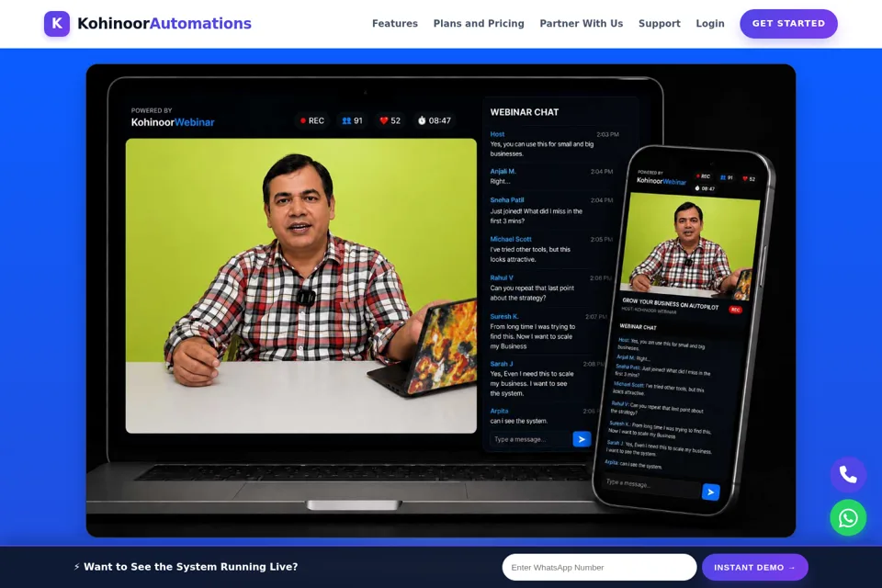The height and width of the screenshot is (588, 882).
Task: Select Suresh K. in the laptop chat
Action: (x=504, y=316)
